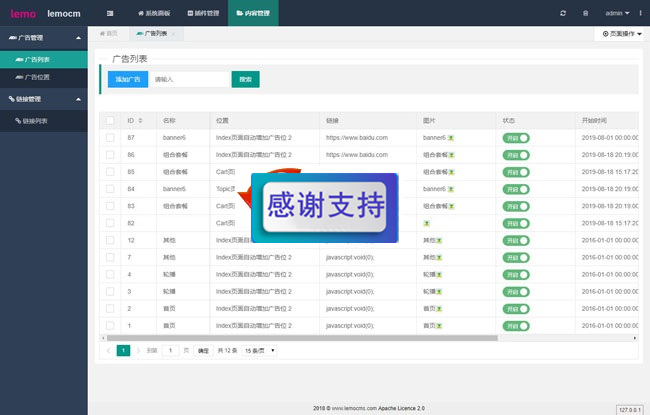
Task: Toggle the status switch for row ID 87
Action: coord(516,138)
